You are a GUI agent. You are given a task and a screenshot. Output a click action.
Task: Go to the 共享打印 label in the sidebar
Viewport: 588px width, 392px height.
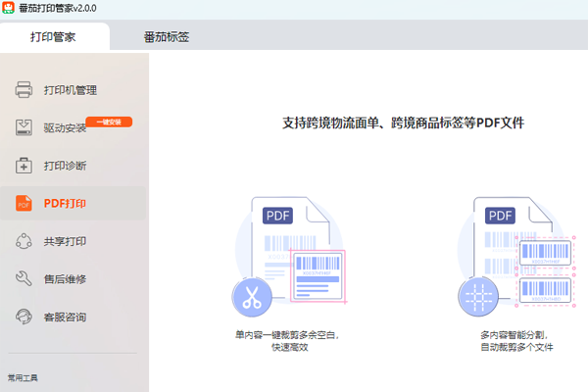(64, 241)
